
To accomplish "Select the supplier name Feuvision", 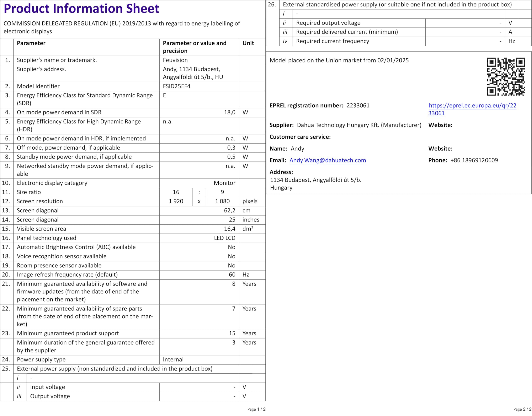I will 175,60.
